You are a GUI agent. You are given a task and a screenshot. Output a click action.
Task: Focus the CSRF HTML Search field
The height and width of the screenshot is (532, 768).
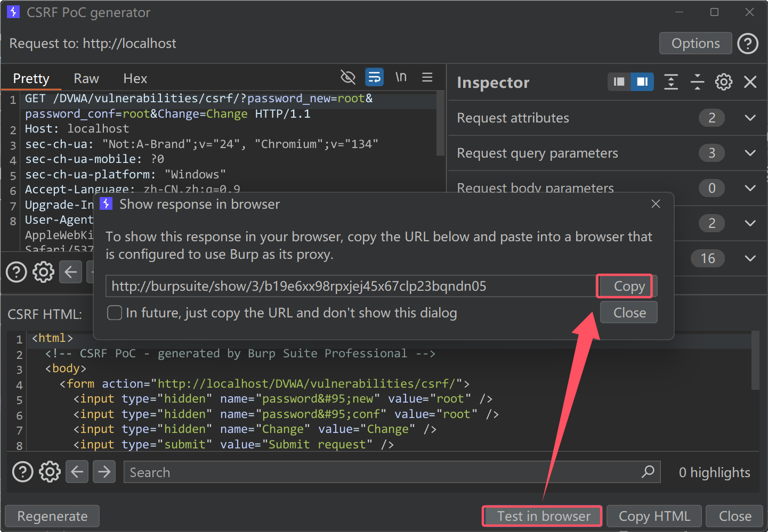(x=392, y=472)
